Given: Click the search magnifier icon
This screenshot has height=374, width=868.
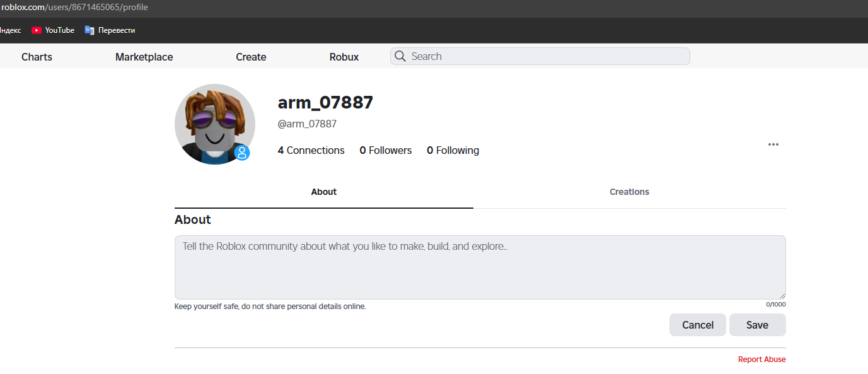Looking at the screenshot, I should (400, 56).
